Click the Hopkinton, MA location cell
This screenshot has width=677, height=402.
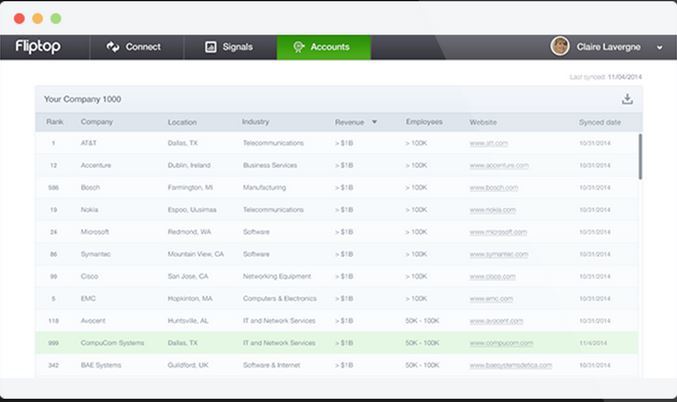pos(190,299)
